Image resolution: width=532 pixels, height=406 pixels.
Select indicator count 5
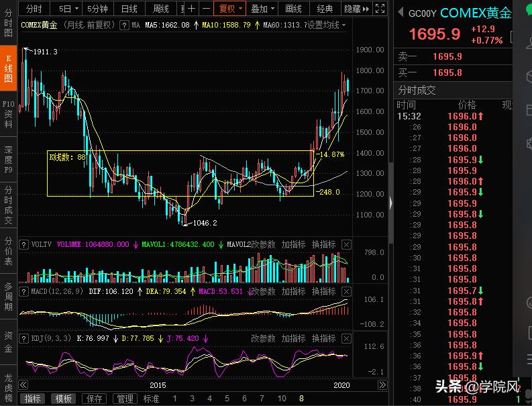click(x=227, y=399)
